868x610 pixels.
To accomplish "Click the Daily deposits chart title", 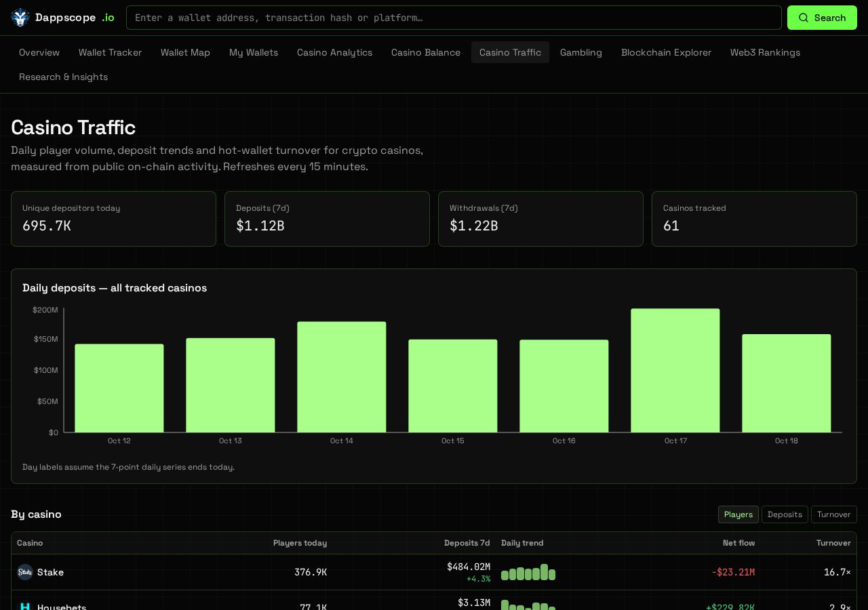I will (x=115, y=288).
